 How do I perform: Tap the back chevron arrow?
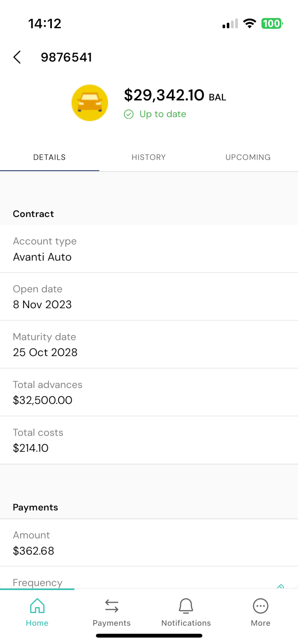[x=17, y=57]
